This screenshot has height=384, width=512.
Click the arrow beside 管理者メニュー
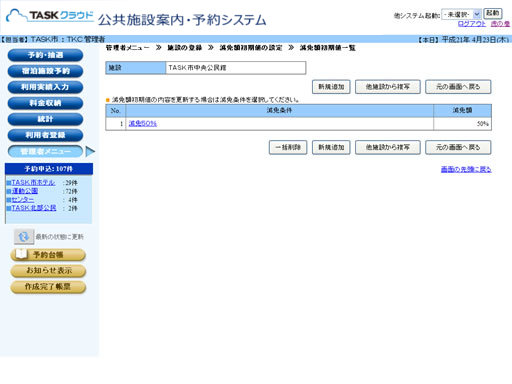coord(90,152)
